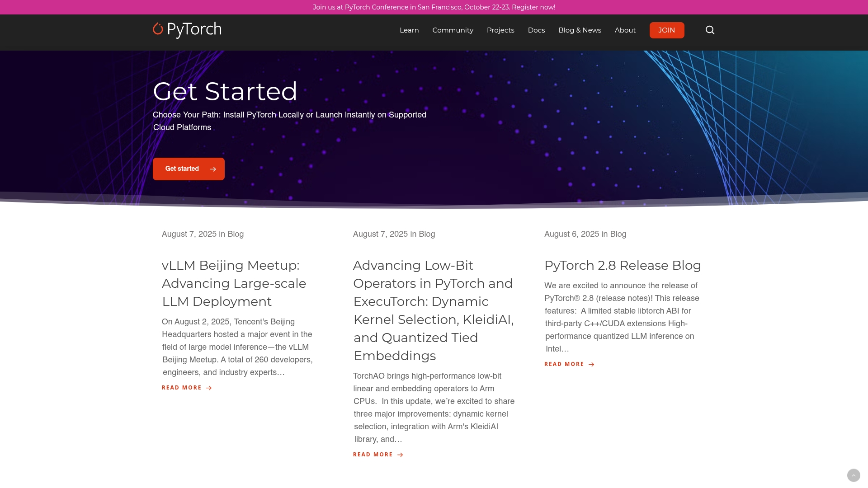Click the Get started button
Image resolution: width=868 pixels, height=488 pixels.
pyautogui.click(x=189, y=169)
